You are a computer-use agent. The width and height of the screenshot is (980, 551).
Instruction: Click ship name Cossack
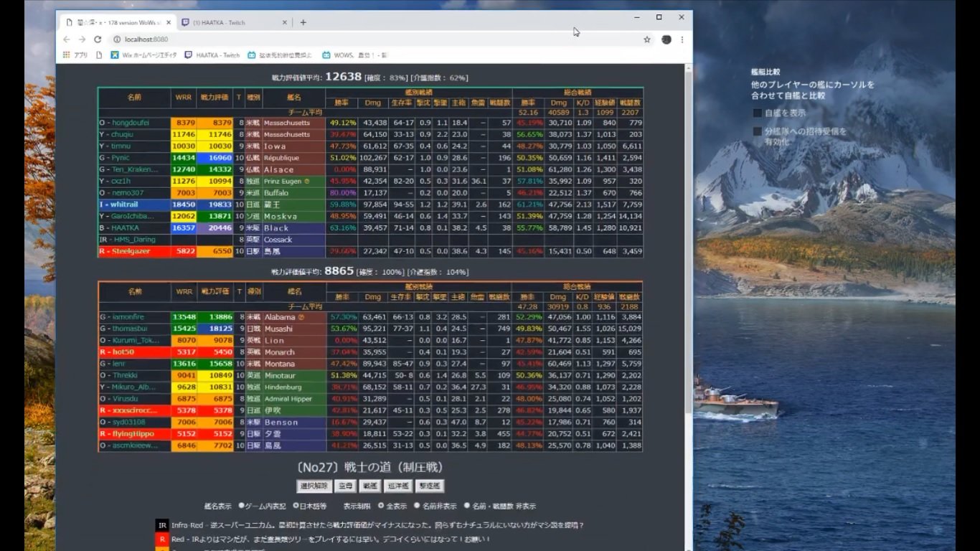click(278, 240)
